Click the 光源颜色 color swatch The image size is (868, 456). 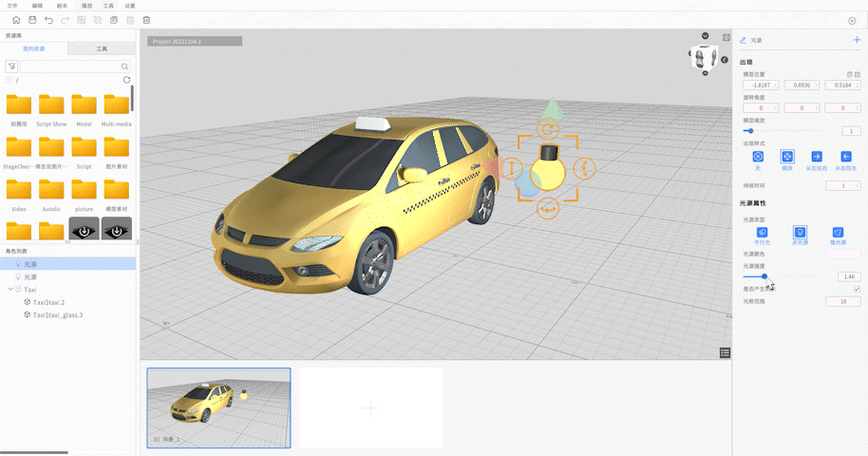tap(843, 254)
